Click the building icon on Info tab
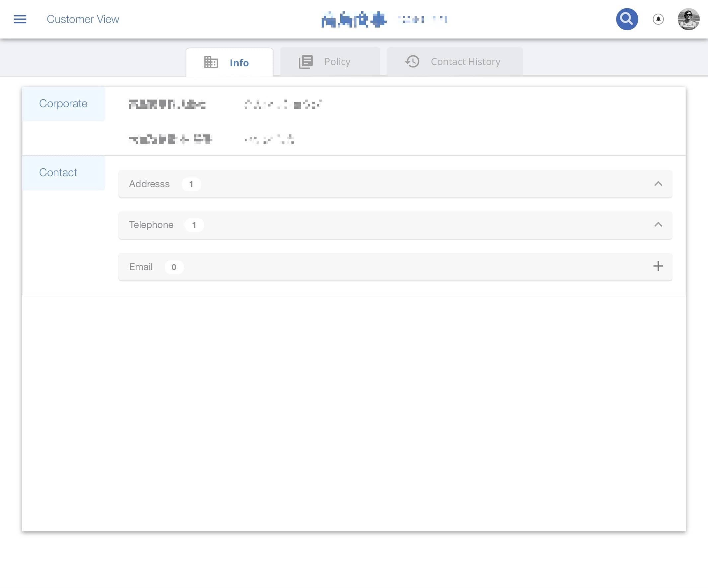 point(211,62)
